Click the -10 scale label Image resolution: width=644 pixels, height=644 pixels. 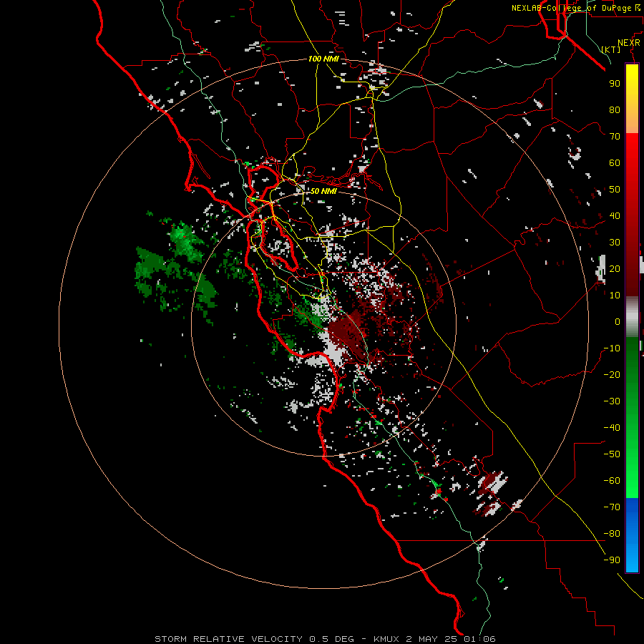point(612,348)
